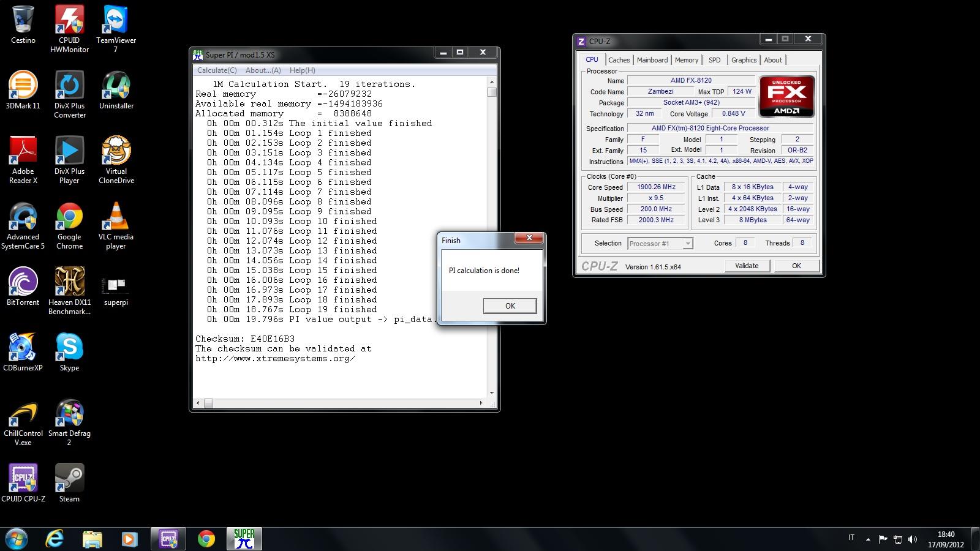Open DivX Plus Converter shortcut
Viewport: 980px width, 551px height.
(x=69, y=94)
